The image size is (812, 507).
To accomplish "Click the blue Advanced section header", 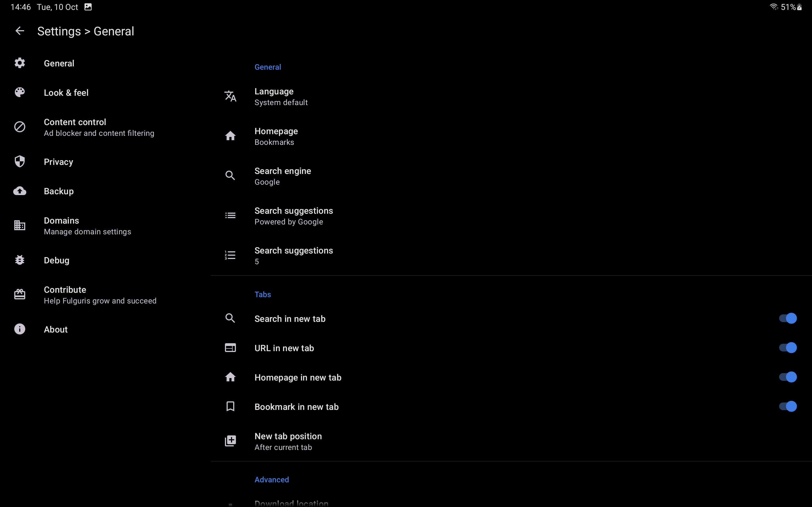I will pyautogui.click(x=272, y=480).
